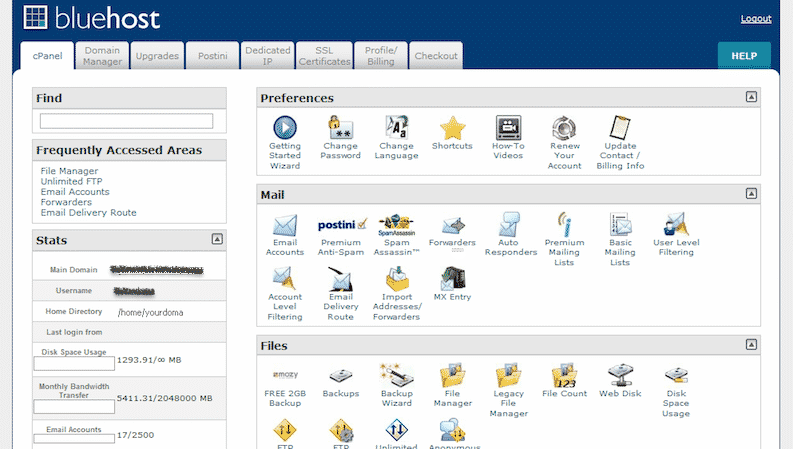The width and height of the screenshot is (793, 449).
Task: Click the Logout link
Action: point(756,19)
